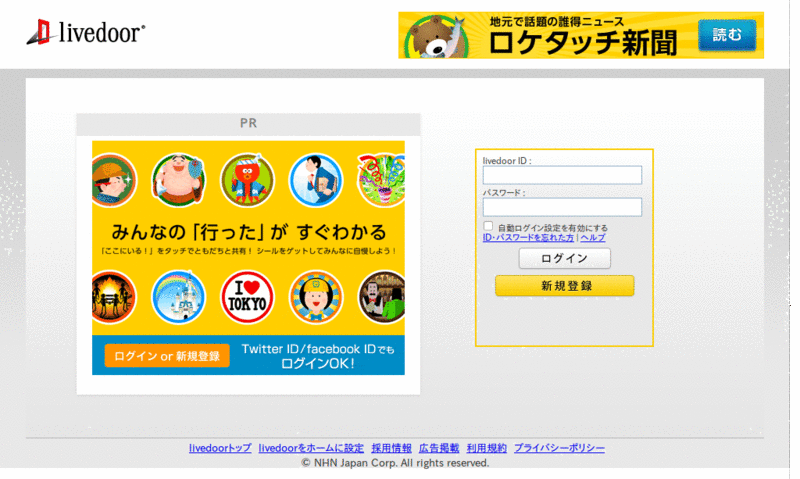Select the red octopus sticker icon
The height and width of the screenshot is (479, 800).
tap(247, 180)
